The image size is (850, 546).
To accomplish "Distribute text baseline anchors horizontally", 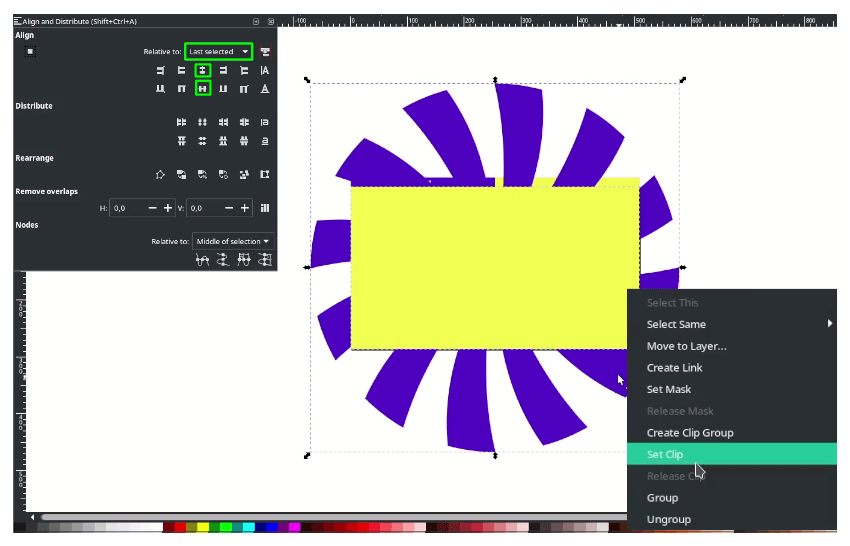I will tap(265, 123).
